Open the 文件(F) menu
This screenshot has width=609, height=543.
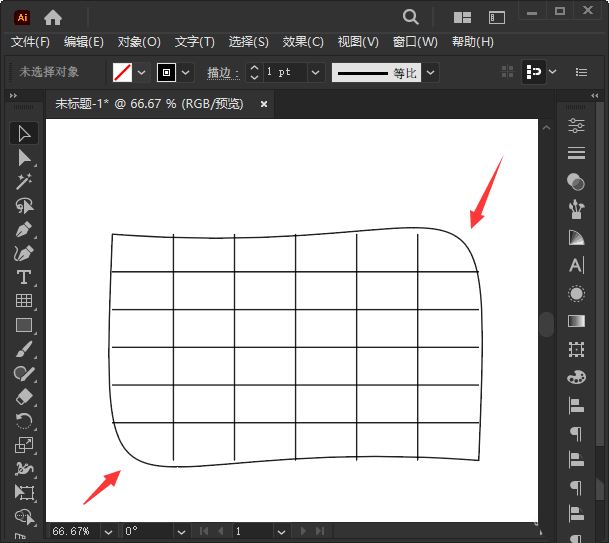[x=30, y=42]
